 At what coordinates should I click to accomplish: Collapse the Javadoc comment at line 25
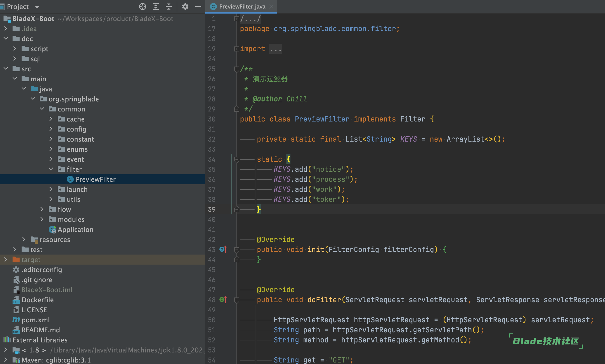click(x=236, y=69)
